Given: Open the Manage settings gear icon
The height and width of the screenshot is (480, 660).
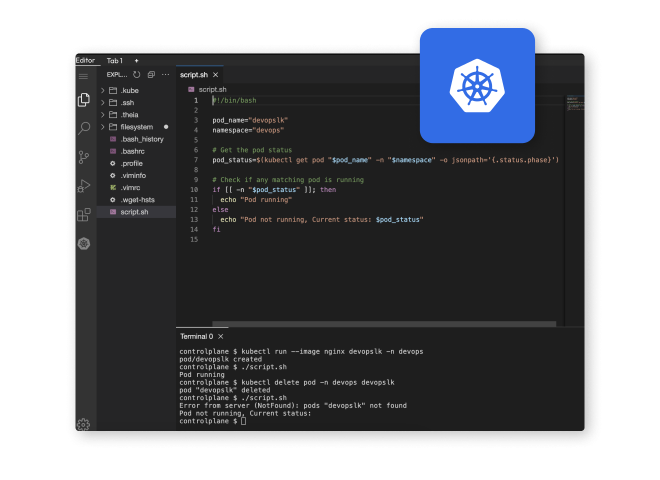Looking at the screenshot, I should pos(84,424).
